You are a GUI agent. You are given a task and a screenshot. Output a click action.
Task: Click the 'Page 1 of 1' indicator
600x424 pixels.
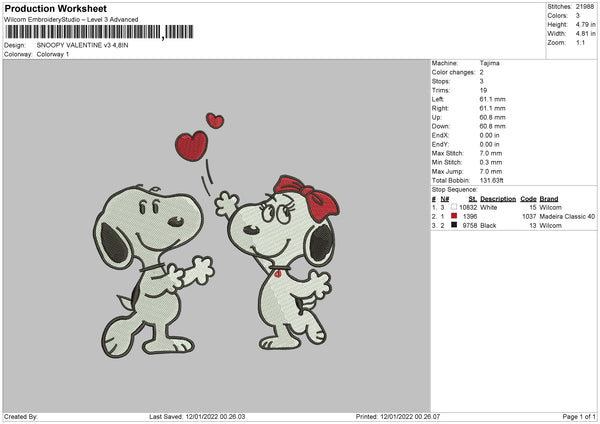coord(579,417)
